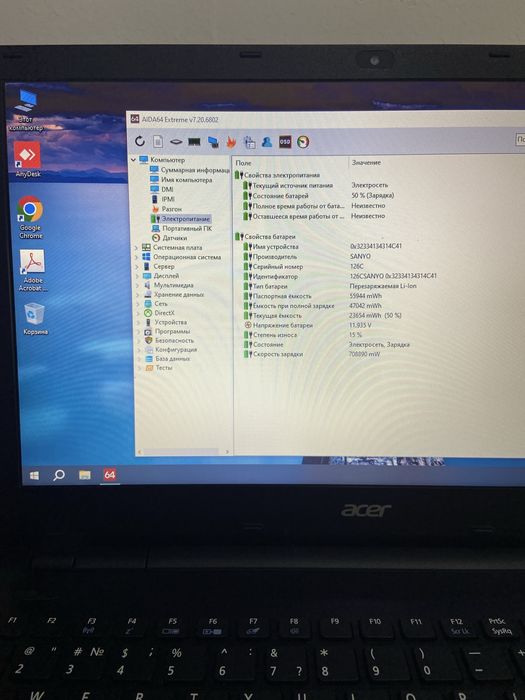The image size is (525, 700).
Task: Select Датчики tree item
Action: [170, 238]
